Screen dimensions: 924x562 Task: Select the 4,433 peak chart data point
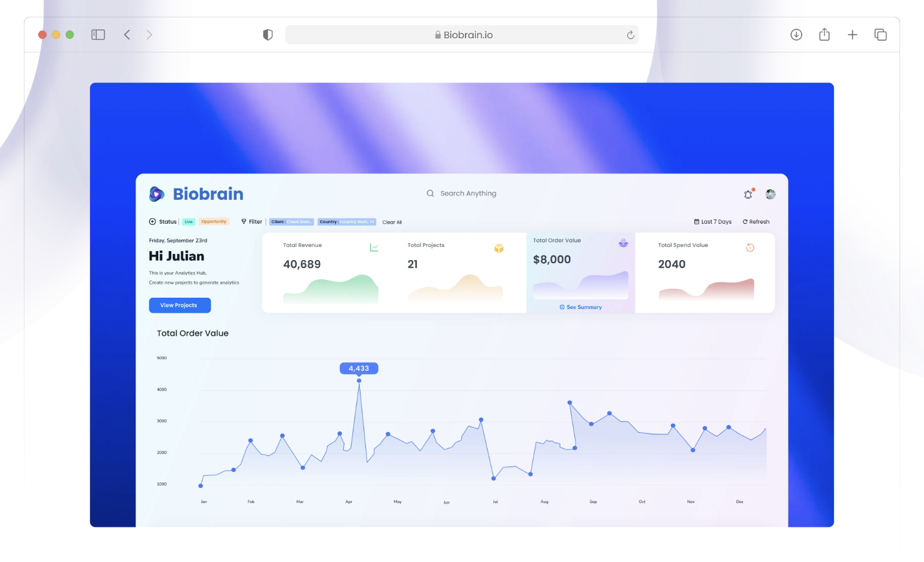359,381
